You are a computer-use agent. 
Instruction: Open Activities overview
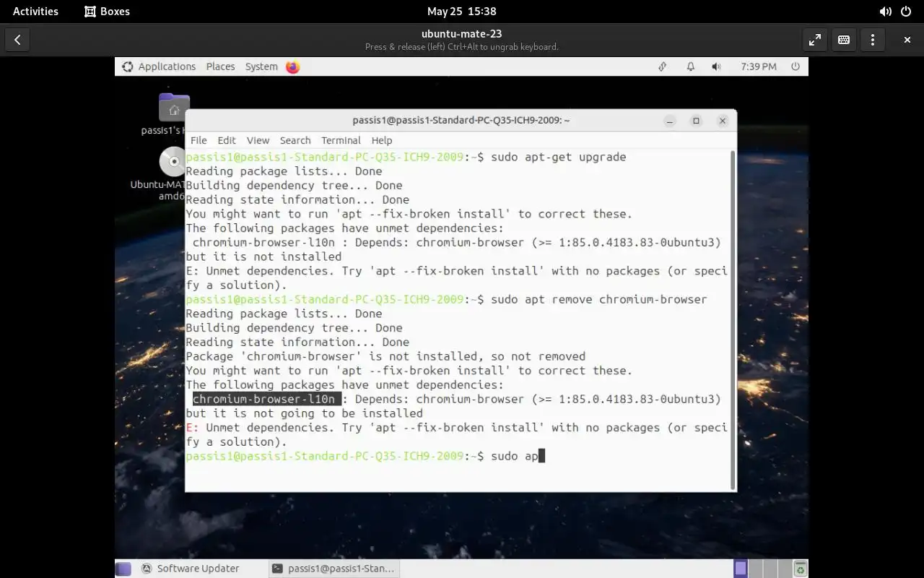[x=35, y=11]
